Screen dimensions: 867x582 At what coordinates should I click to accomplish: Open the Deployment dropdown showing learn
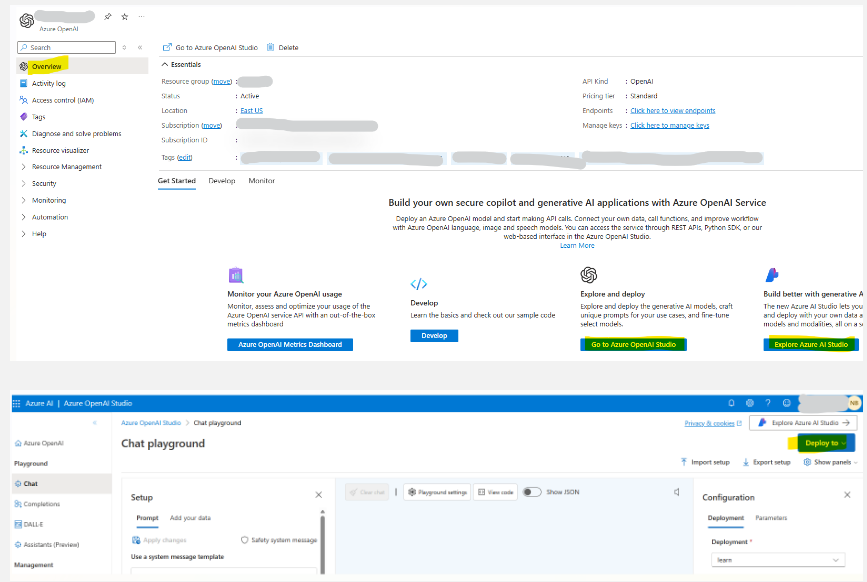(778, 559)
